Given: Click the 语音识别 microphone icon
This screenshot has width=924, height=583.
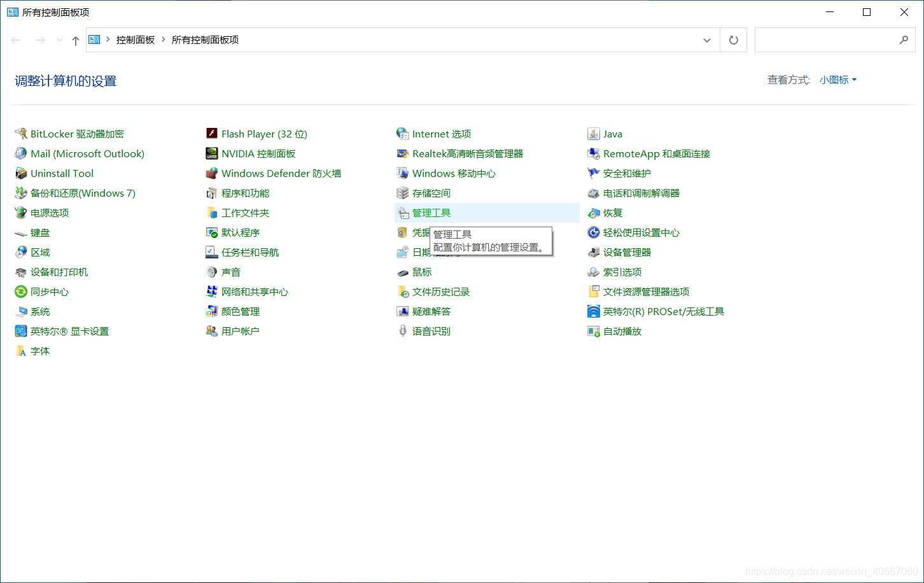Looking at the screenshot, I should (403, 331).
